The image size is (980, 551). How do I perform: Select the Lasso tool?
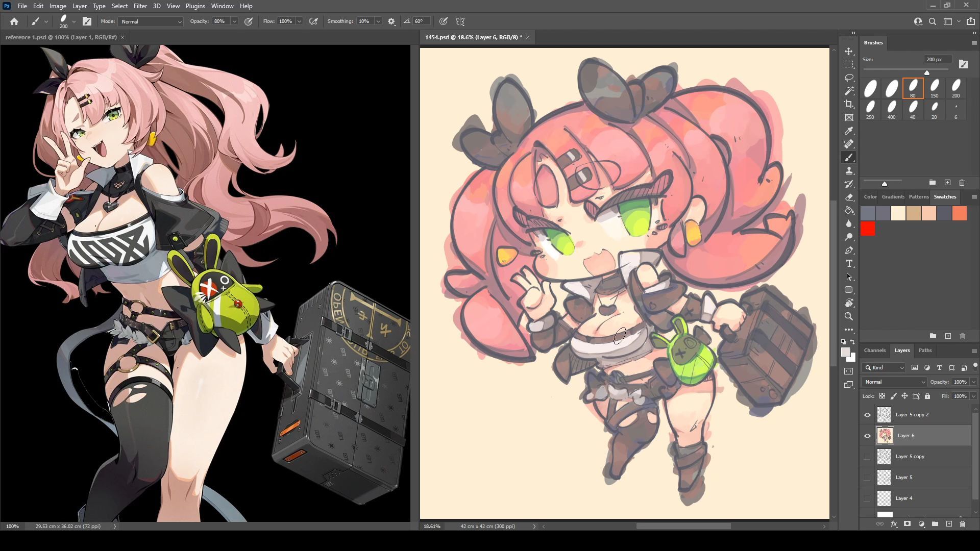[x=849, y=78]
